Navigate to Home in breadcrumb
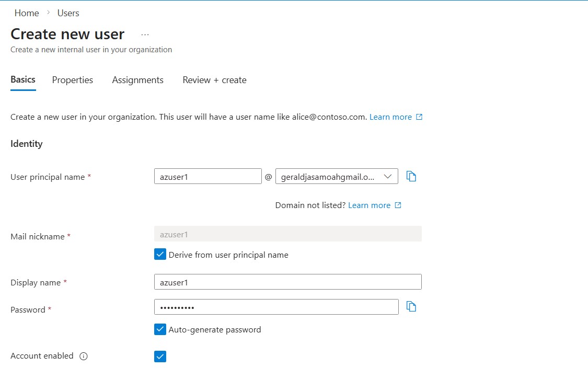 coord(27,13)
